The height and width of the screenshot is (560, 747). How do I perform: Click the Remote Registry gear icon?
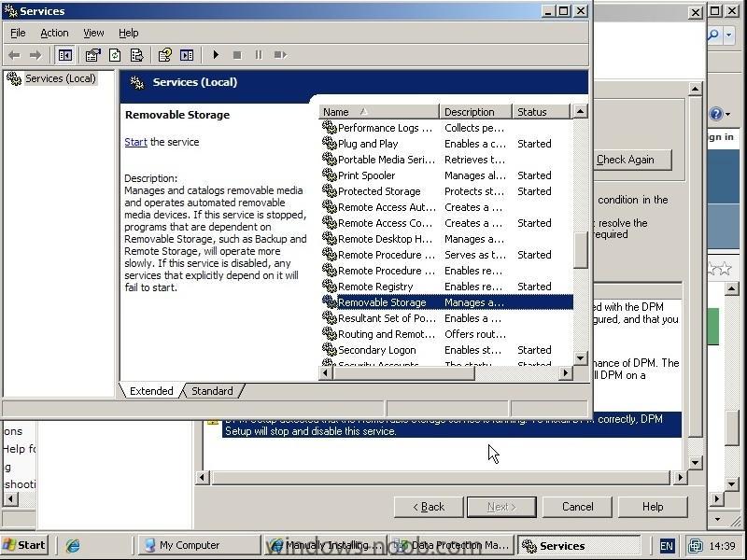330,286
